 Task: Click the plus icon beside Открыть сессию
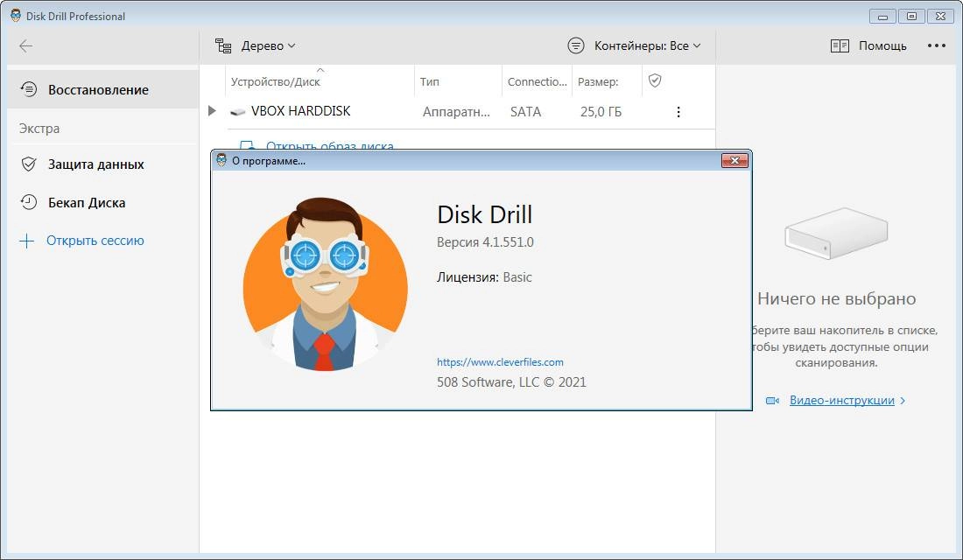point(26,241)
